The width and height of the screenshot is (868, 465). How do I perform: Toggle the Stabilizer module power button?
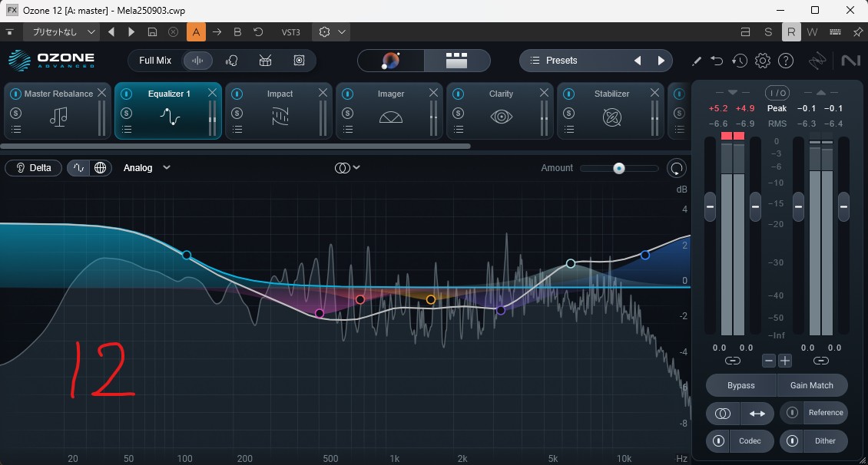(568, 94)
